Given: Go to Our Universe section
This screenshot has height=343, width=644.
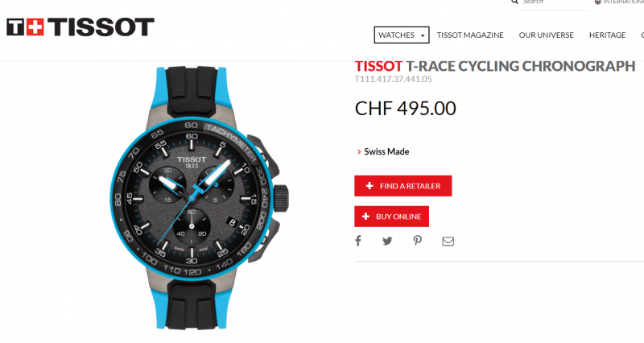Looking at the screenshot, I should (x=547, y=35).
